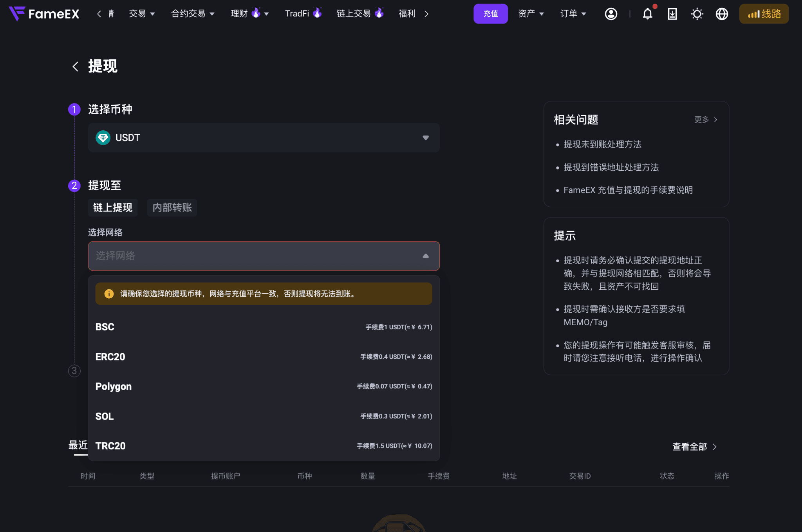Open language selection via globe icon
Viewport: 802px width, 532px height.
(x=722, y=14)
